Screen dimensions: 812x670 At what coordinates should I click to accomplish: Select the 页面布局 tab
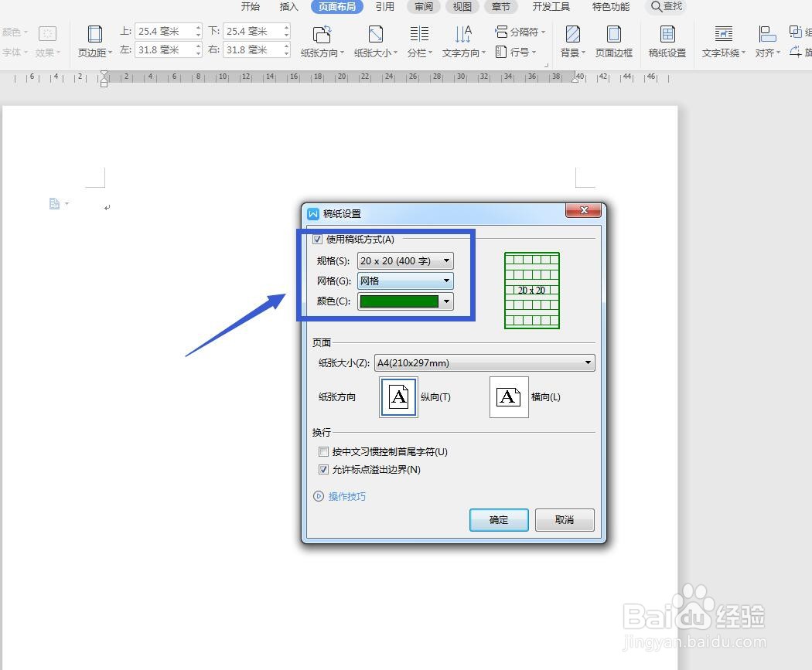click(x=337, y=6)
